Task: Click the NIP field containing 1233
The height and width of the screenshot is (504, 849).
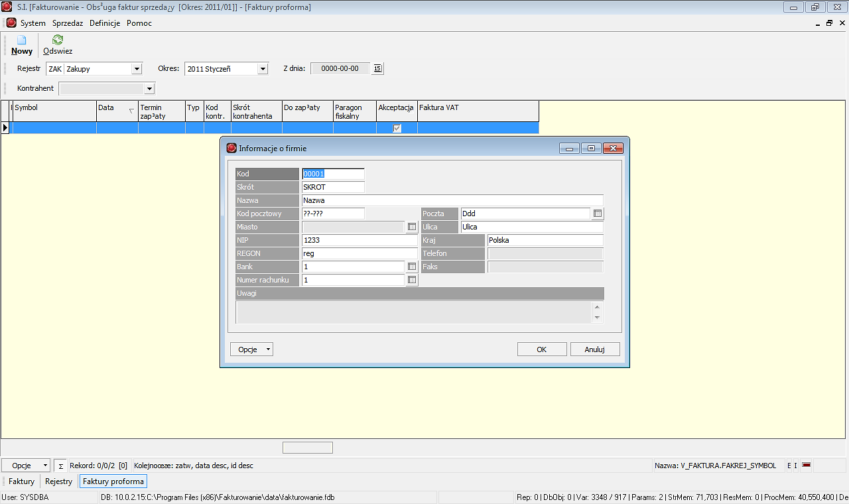Action: [x=359, y=240]
